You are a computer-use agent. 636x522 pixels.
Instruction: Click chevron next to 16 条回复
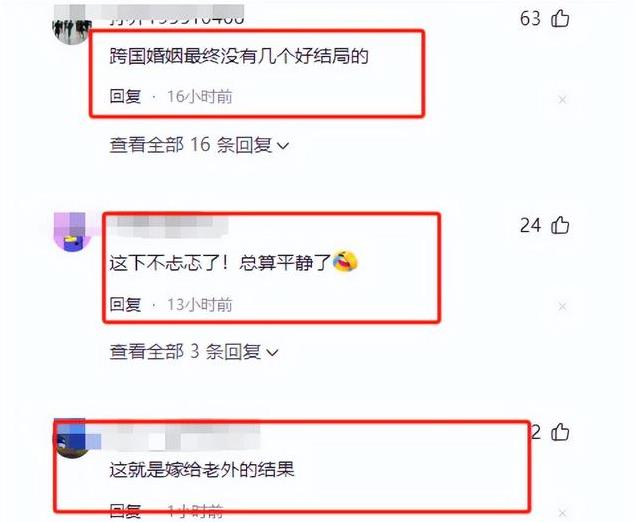[x=282, y=146]
